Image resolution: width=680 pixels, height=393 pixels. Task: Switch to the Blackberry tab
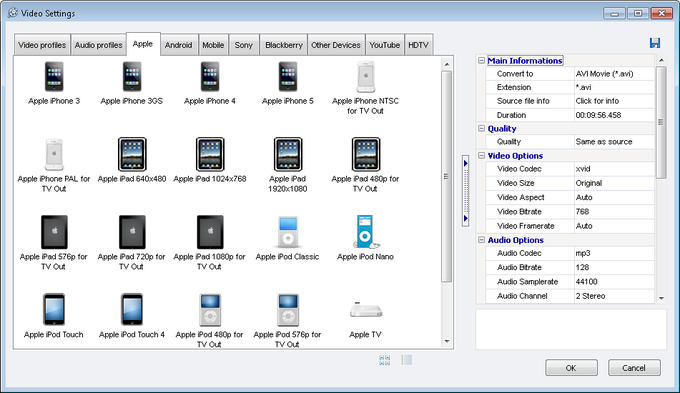coord(284,45)
